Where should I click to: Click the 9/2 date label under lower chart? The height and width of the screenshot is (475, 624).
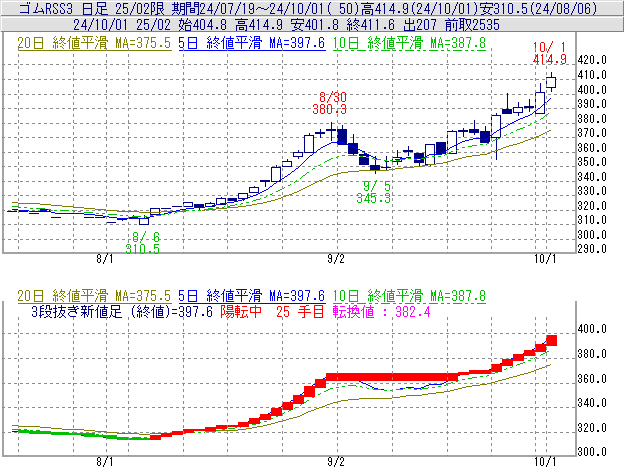[x=336, y=462]
